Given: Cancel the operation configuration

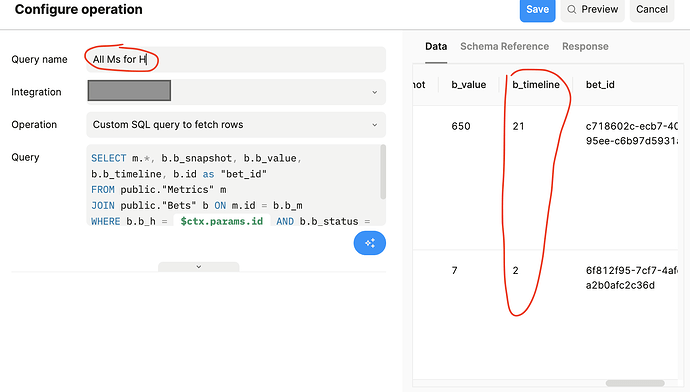Looking at the screenshot, I should point(652,10).
